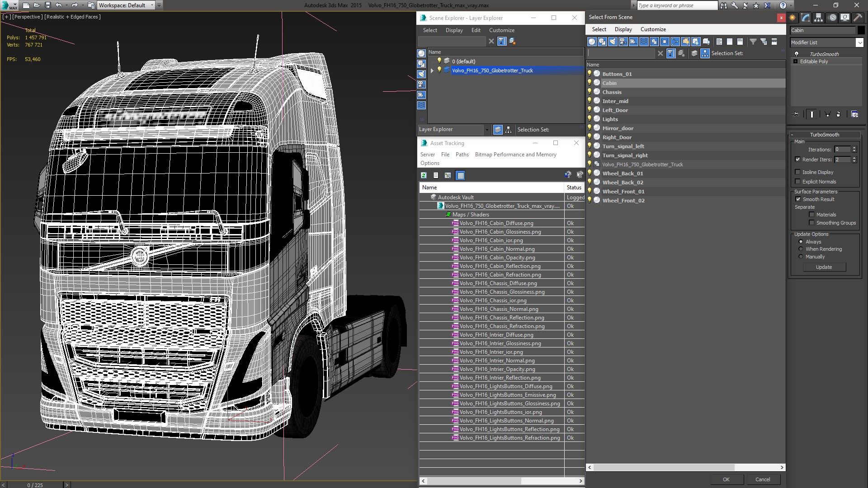Click the Refresh icon in Asset Tracking
The height and width of the screenshot is (488, 868).
click(x=424, y=175)
